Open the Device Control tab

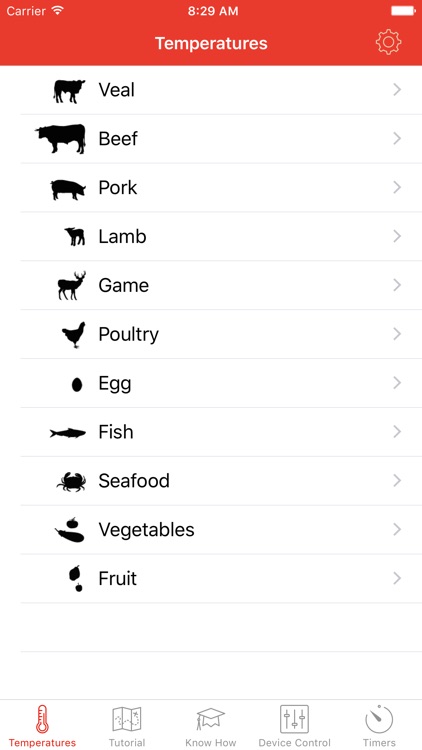[294, 726]
